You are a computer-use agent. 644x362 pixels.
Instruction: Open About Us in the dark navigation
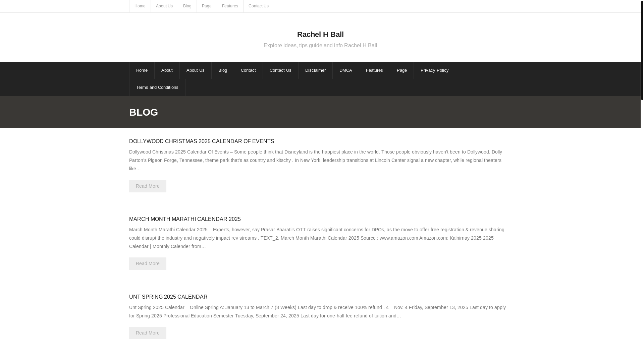tap(196, 70)
